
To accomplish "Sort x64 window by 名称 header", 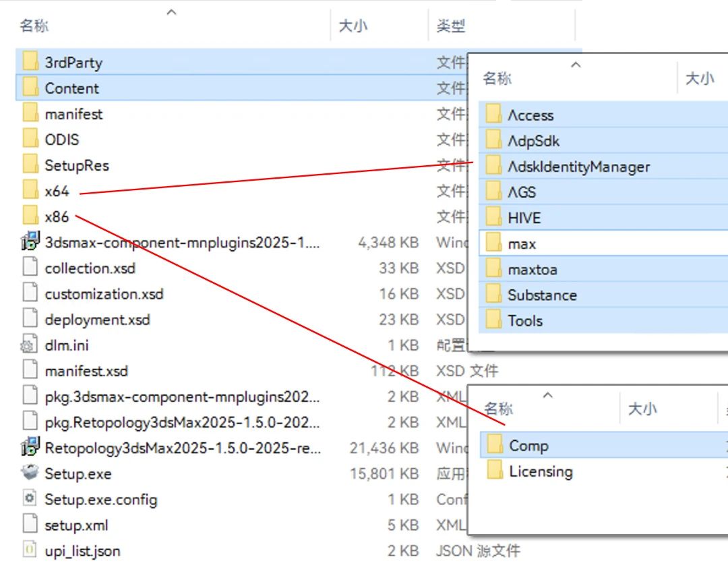I will [497, 78].
